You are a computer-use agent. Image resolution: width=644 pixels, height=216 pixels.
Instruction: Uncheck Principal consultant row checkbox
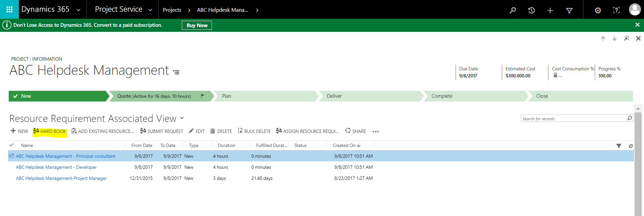tap(11, 156)
